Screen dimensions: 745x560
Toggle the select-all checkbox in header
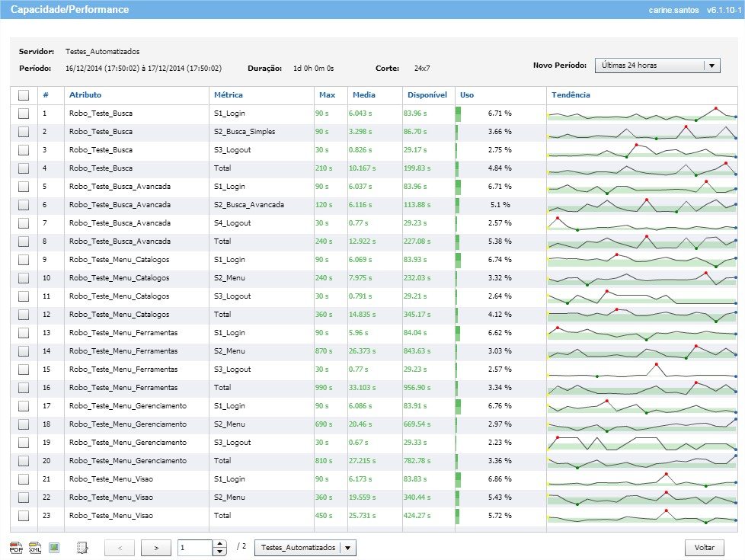[24, 95]
